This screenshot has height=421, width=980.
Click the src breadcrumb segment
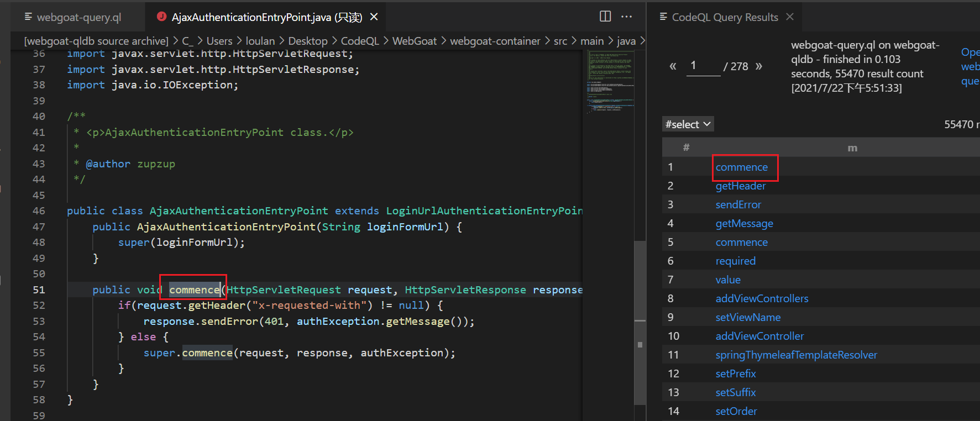pos(560,41)
